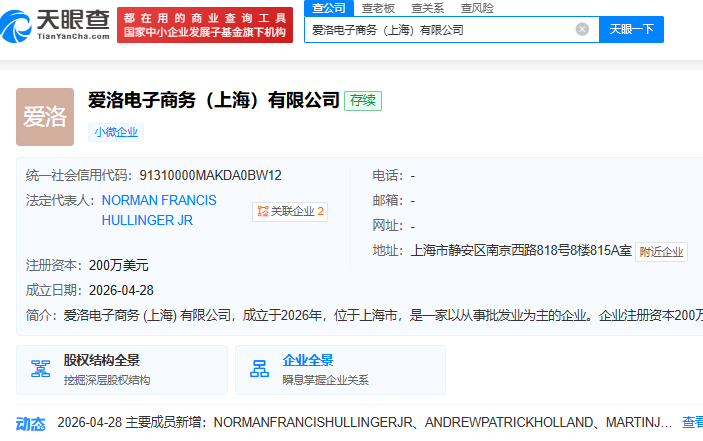Image resolution: width=703 pixels, height=441 pixels.
Task: Click the related enterprises icon badge
Action: click(x=290, y=212)
